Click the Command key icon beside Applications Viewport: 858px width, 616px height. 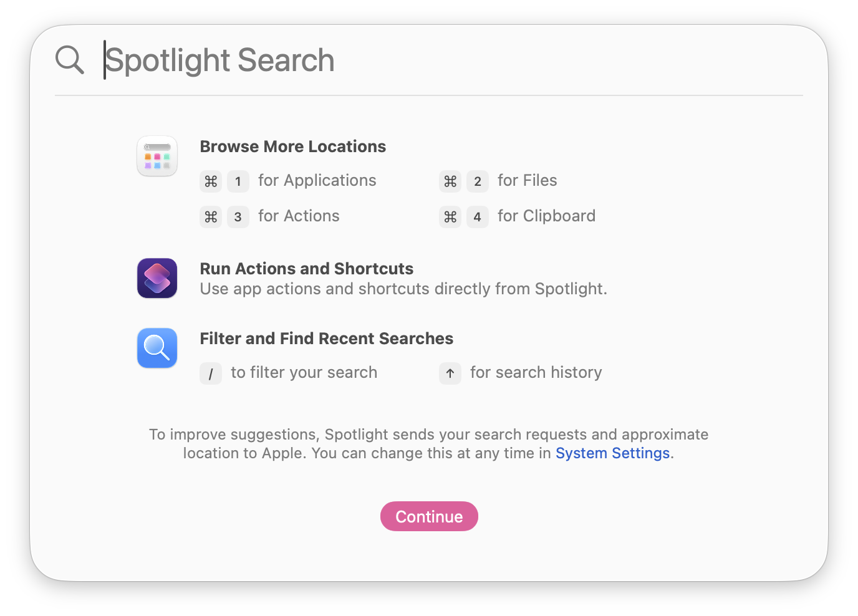click(x=211, y=181)
